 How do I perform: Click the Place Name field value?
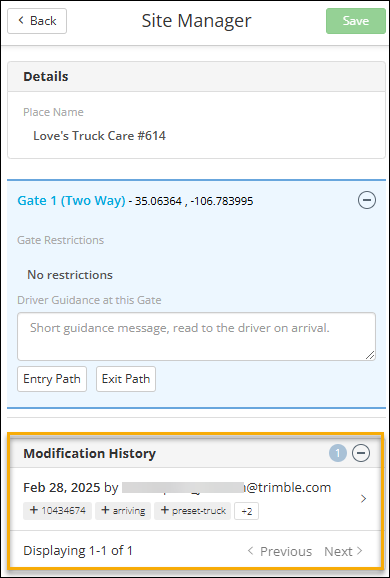tap(100, 136)
